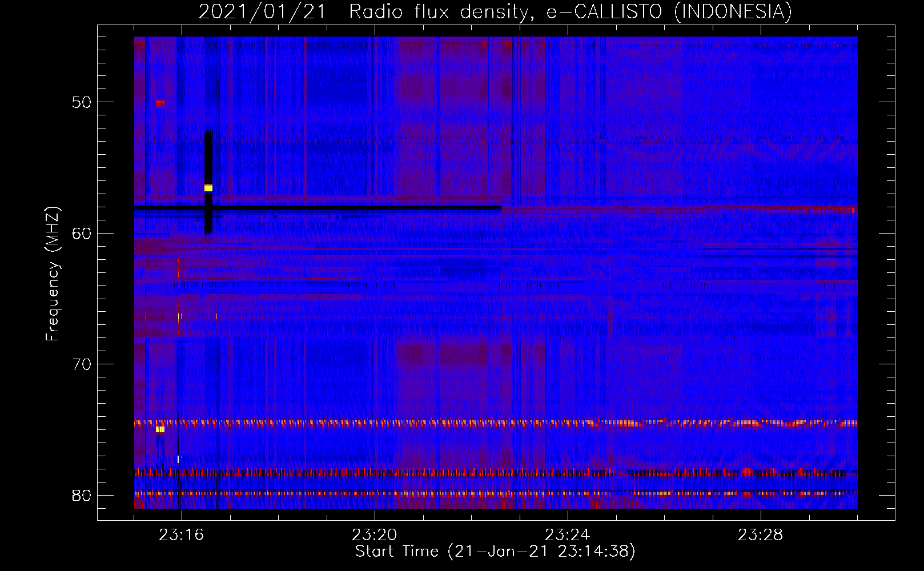
Task: Click the yellow spot near 75 MHz
Action: (x=160, y=429)
